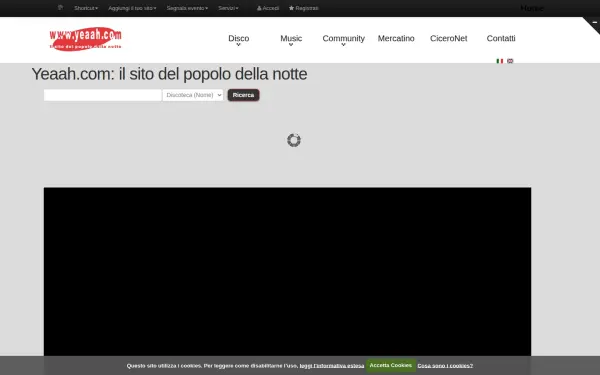Open the Shortcut dropdown menu

(x=86, y=8)
